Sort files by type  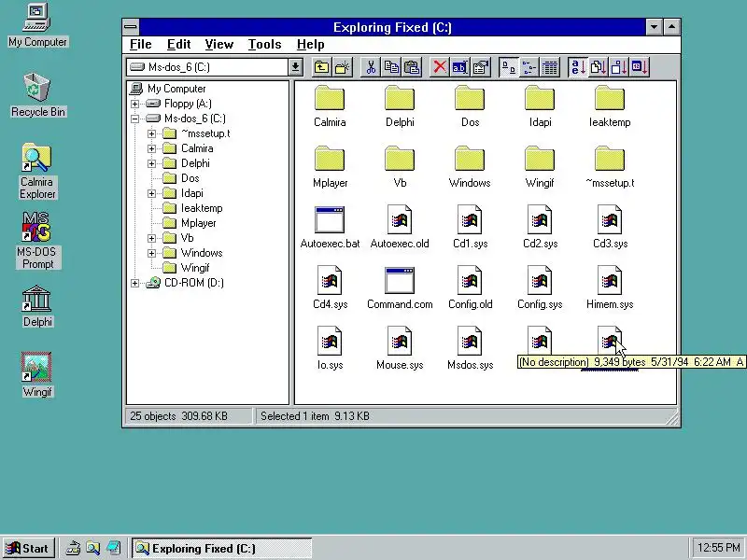pyautogui.click(x=599, y=67)
